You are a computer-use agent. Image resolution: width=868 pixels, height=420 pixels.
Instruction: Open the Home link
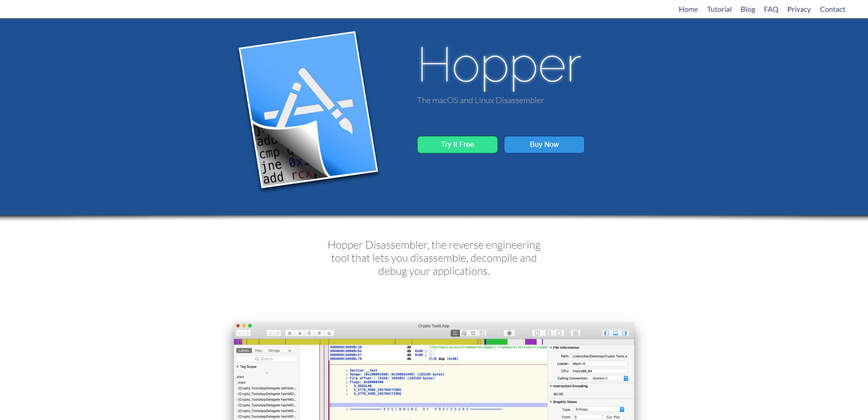click(x=688, y=9)
